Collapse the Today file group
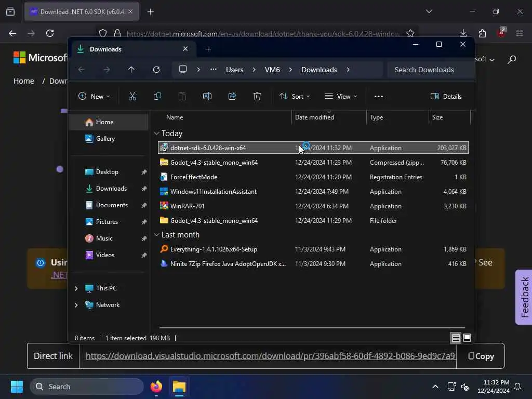The image size is (532, 399). 156,134
